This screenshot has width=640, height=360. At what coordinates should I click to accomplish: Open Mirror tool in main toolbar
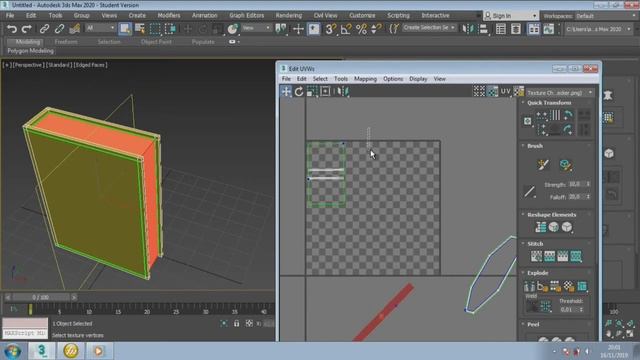(x=467, y=29)
